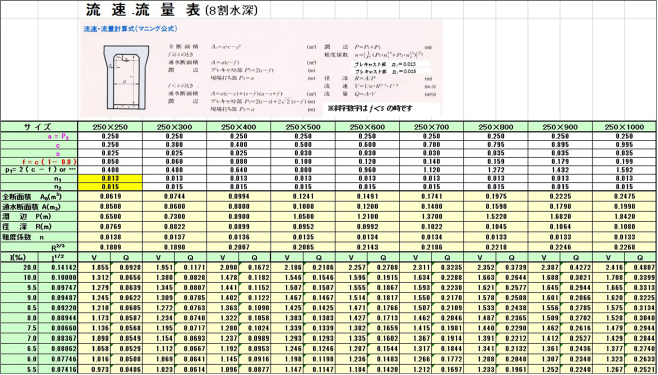The height and width of the screenshot is (375, 658).
Task: Select flow 0.4807 for 250×1000 at 20.0‰
Action: [641, 267]
